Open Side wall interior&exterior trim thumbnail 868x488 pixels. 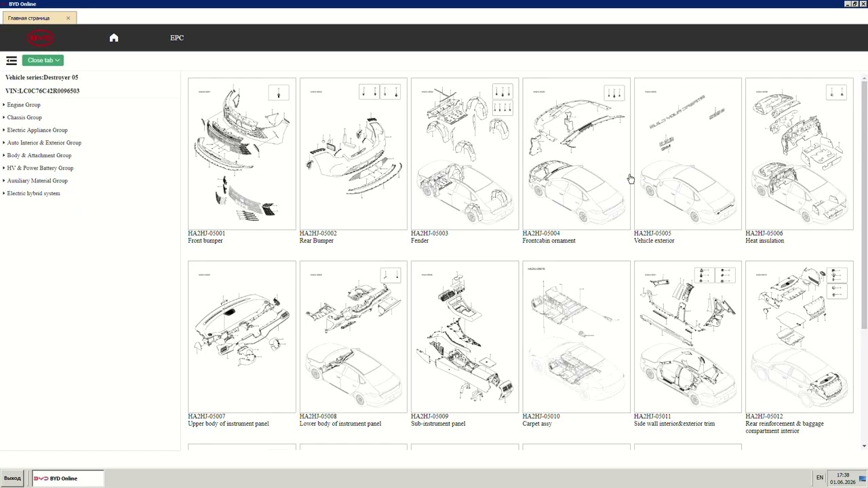[688, 337]
